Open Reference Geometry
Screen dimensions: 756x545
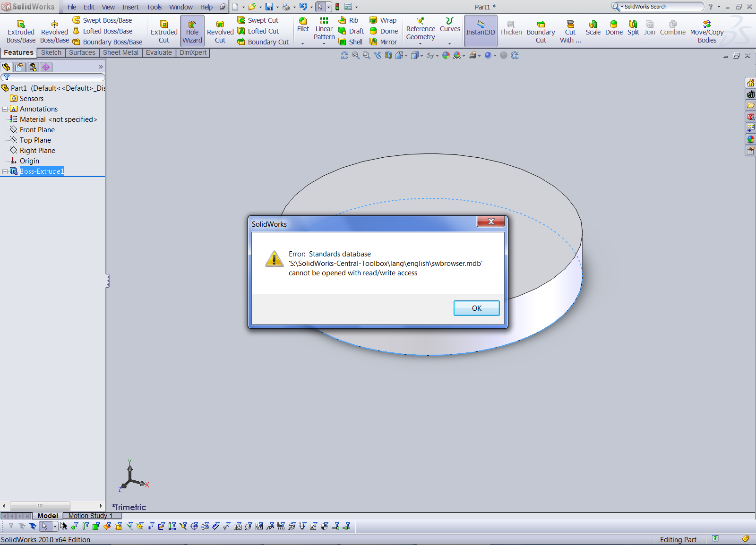tap(421, 28)
